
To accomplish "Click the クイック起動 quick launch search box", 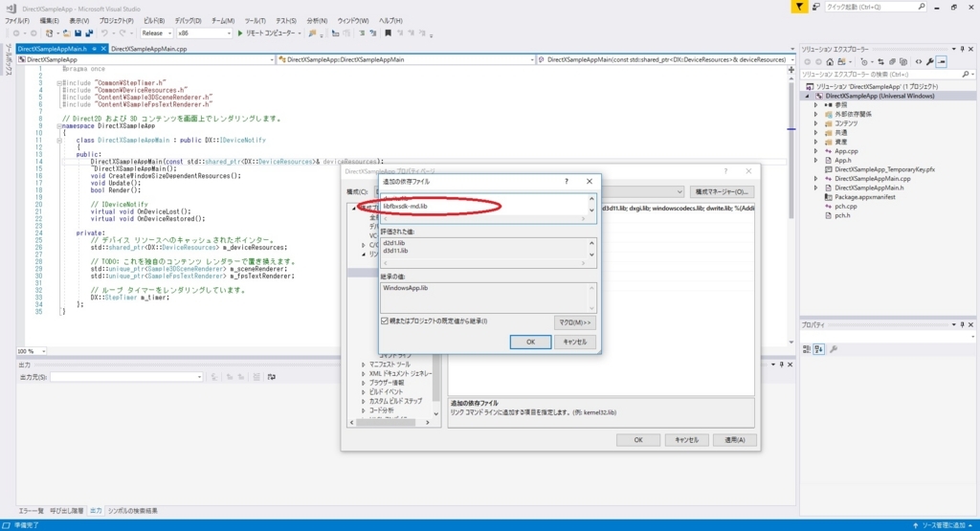I will click(x=875, y=7).
